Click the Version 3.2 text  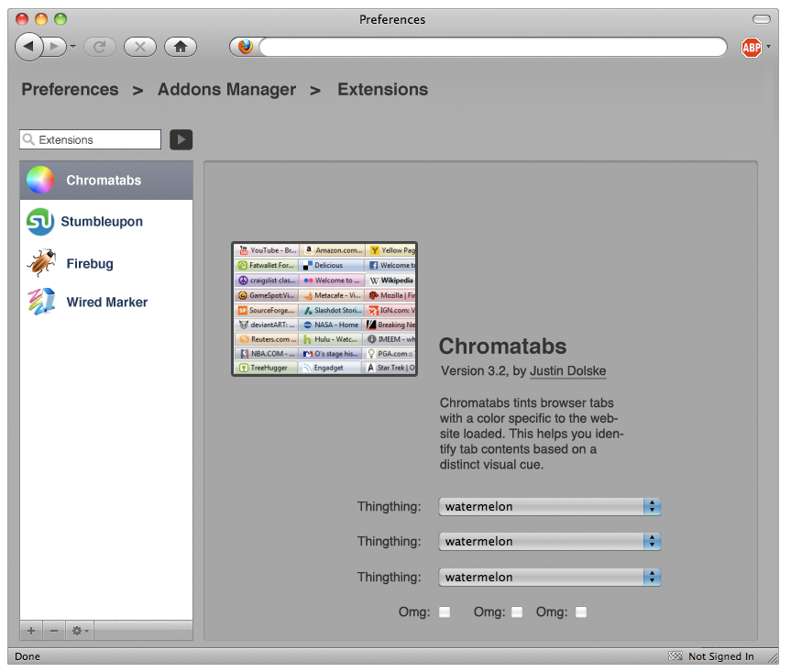coord(474,370)
